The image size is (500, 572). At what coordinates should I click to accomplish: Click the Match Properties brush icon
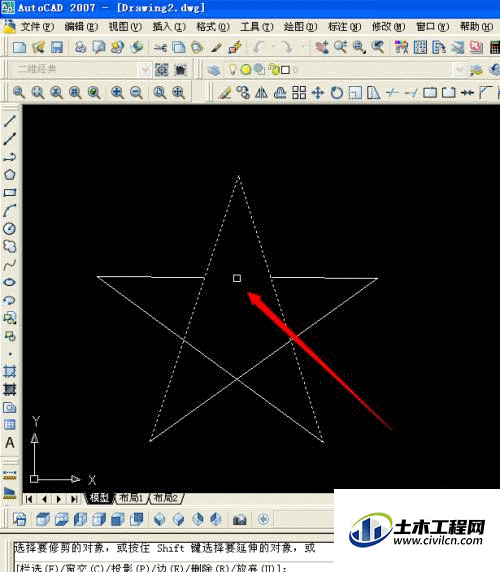coord(216,47)
